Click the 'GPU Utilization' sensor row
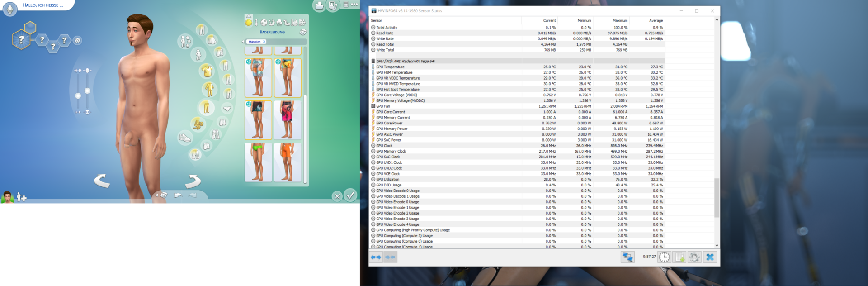Image resolution: width=868 pixels, height=286 pixels. [518, 179]
